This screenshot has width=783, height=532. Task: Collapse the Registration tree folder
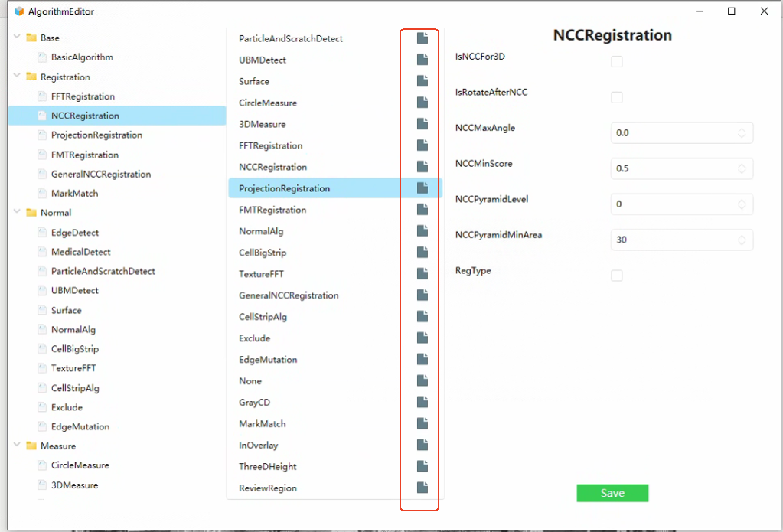17,76
